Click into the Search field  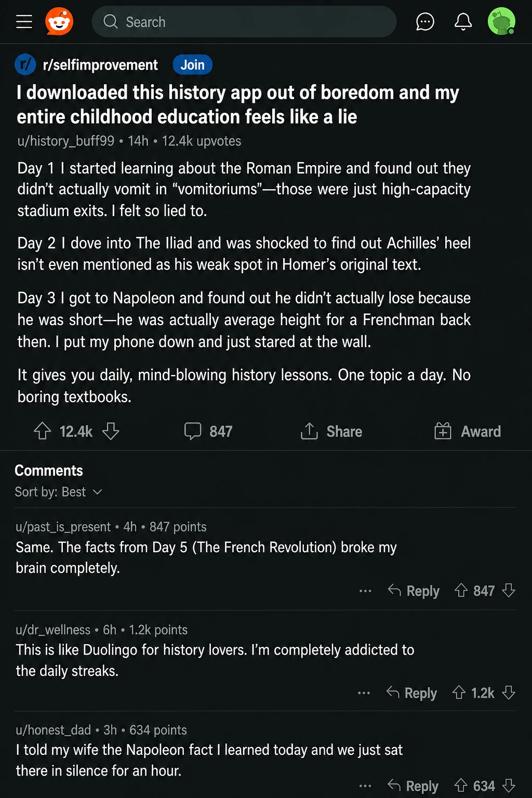(244, 22)
